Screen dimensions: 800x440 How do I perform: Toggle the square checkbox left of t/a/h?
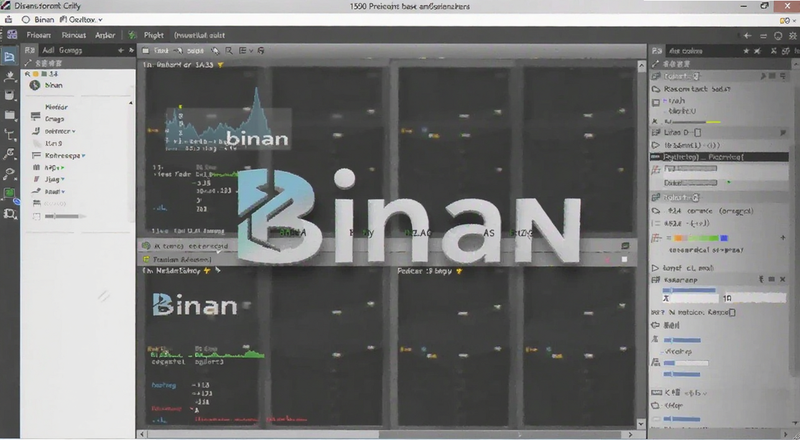click(x=656, y=102)
